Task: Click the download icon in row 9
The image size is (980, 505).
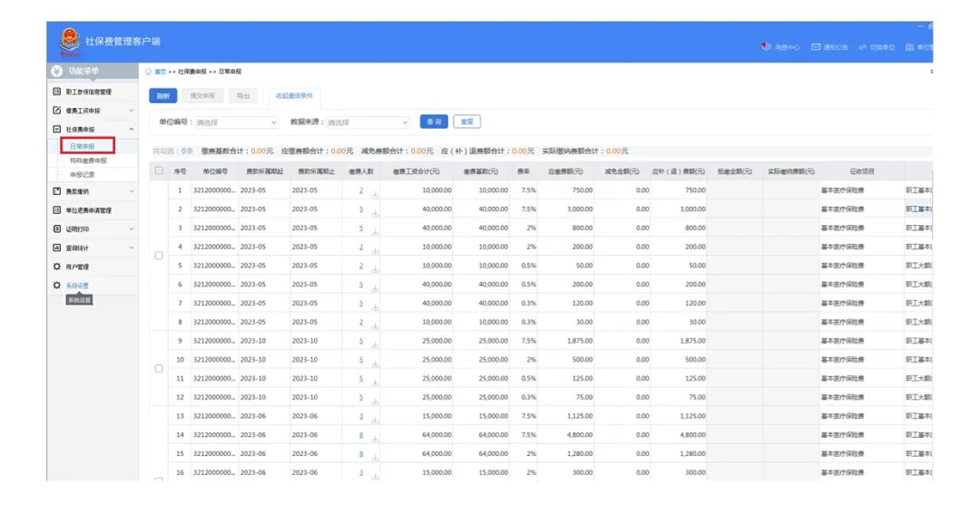Action: tap(375, 345)
